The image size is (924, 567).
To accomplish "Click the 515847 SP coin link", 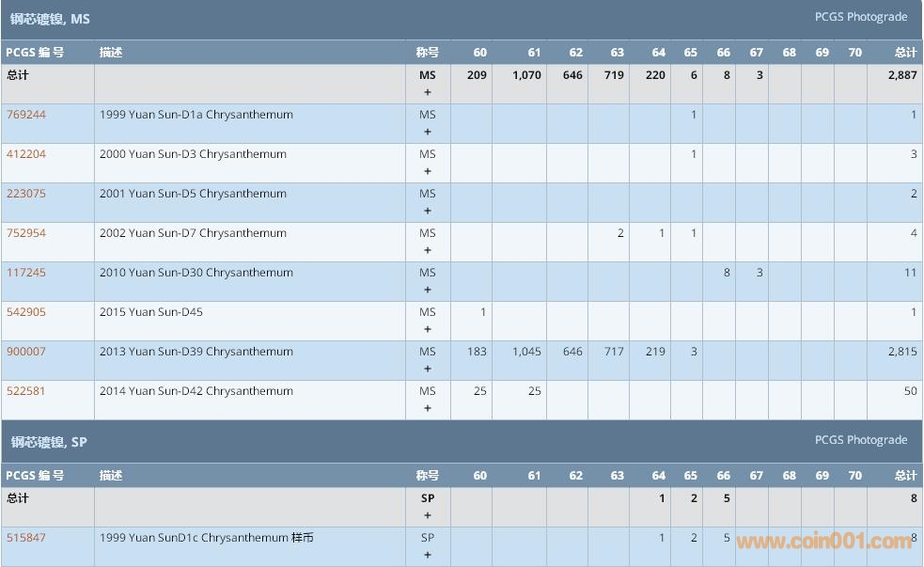I will pyautogui.click(x=26, y=538).
